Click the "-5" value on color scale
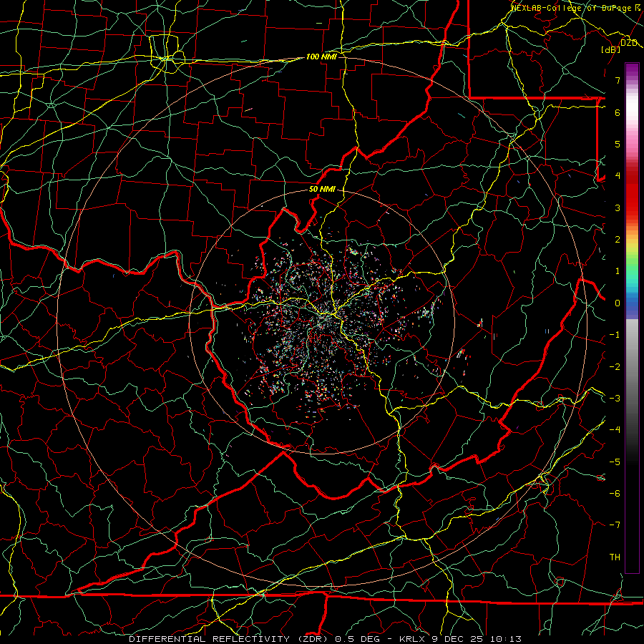Image resolution: width=644 pixels, height=644 pixels. pyautogui.click(x=615, y=462)
